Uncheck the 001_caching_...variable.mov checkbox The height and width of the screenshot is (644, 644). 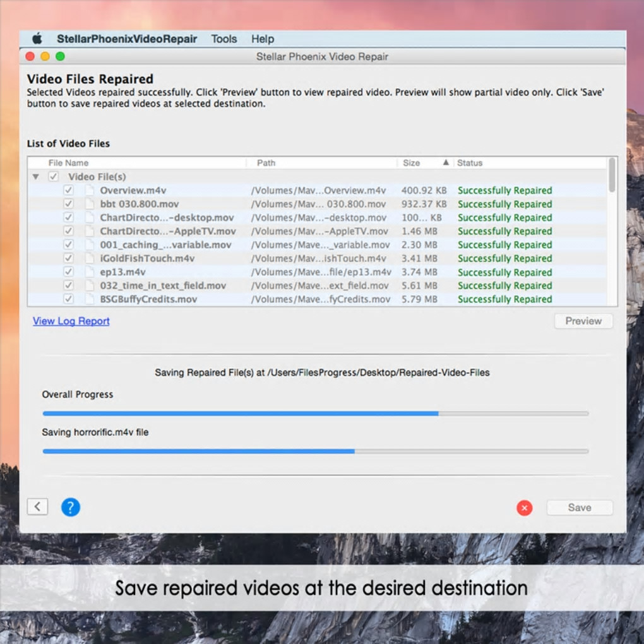(69, 244)
